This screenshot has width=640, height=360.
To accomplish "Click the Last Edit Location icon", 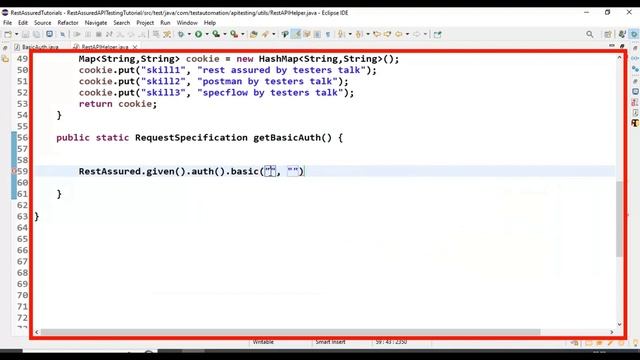I will tap(377, 34).
